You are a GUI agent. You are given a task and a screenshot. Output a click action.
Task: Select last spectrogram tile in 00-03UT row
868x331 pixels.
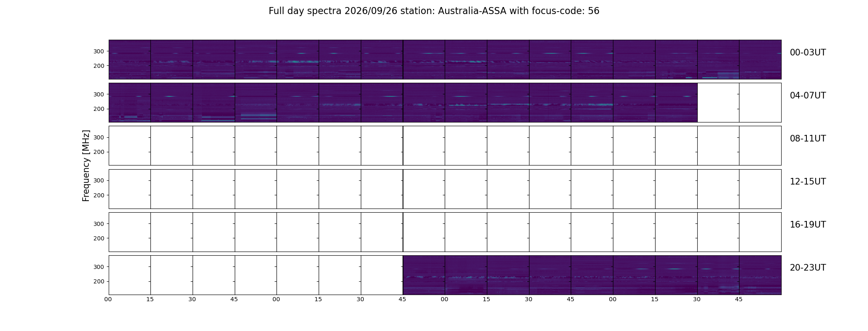click(760, 60)
